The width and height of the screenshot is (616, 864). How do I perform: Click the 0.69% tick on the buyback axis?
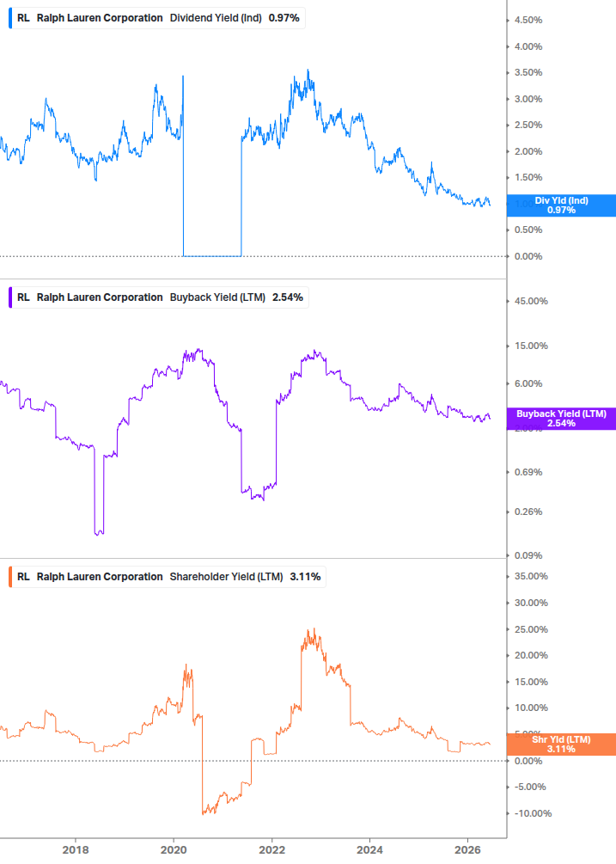[x=528, y=472]
